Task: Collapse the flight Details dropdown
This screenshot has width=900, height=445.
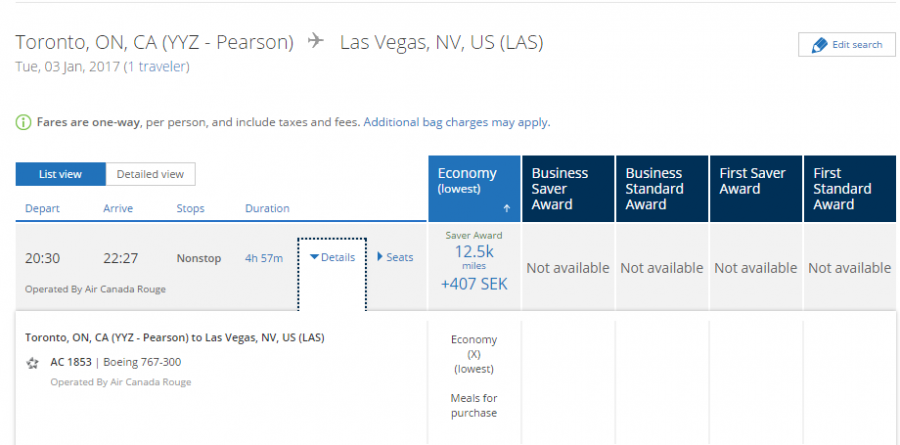Action: click(332, 257)
